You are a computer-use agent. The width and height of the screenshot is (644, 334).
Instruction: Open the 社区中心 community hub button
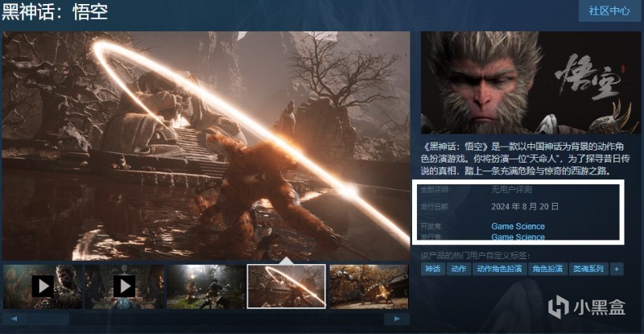click(609, 10)
